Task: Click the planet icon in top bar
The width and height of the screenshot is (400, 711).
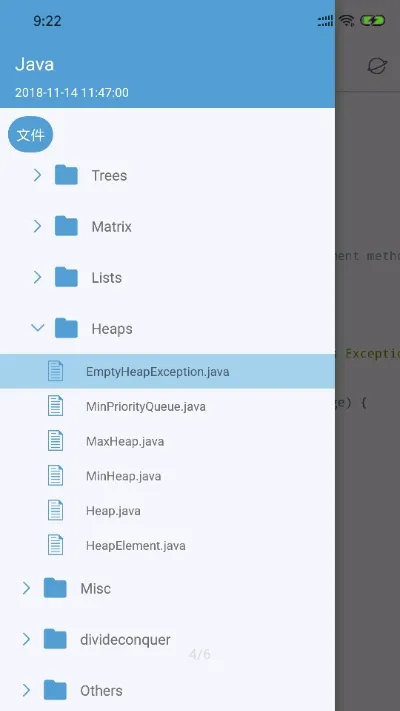Action: 376,66
